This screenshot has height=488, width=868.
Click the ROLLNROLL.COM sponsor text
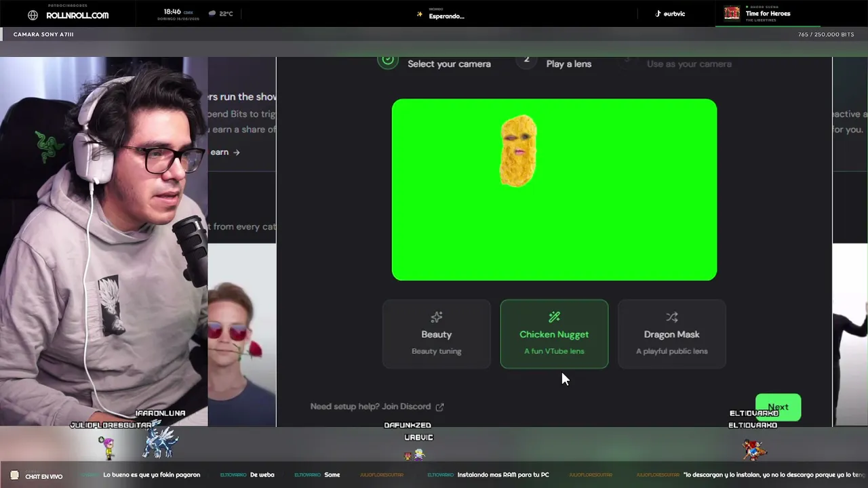(x=77, y=16)
